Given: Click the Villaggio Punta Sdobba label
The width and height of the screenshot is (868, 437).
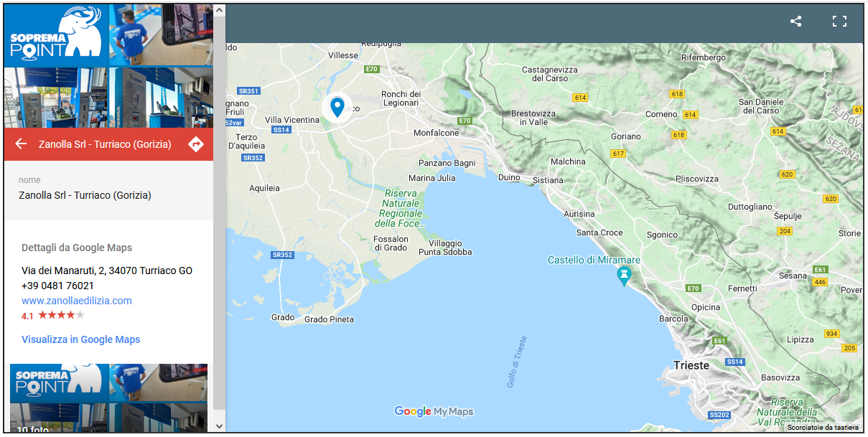Looking at the screenshot, I should 445,248.
